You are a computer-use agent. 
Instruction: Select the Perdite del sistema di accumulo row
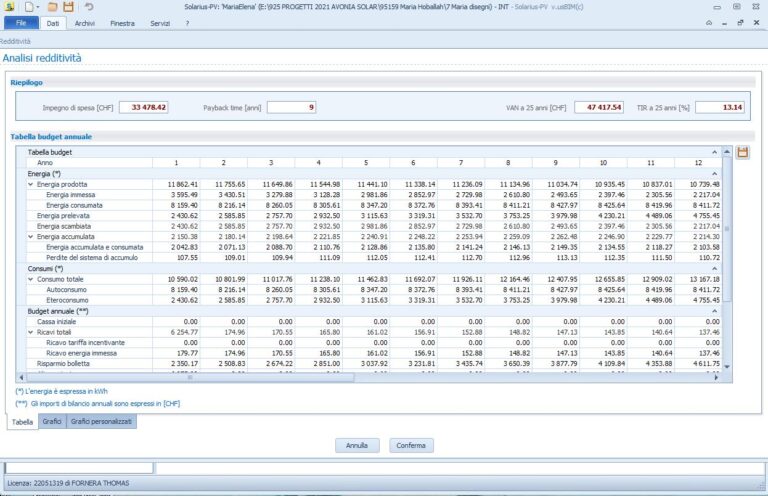[92, 258]
